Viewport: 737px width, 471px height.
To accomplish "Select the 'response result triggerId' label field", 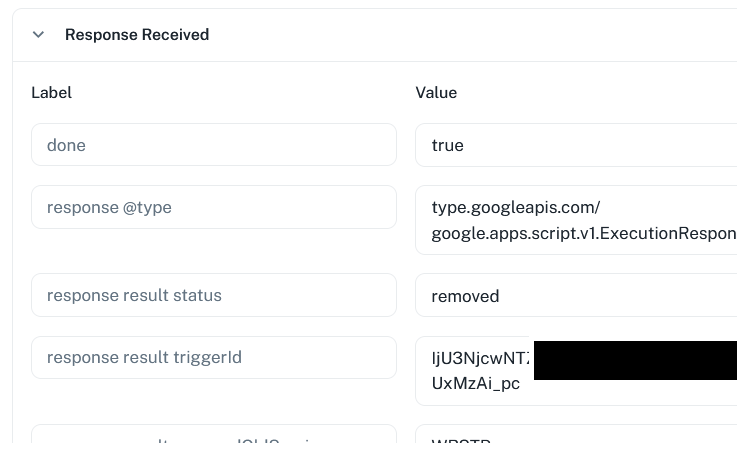I will 214,357.
